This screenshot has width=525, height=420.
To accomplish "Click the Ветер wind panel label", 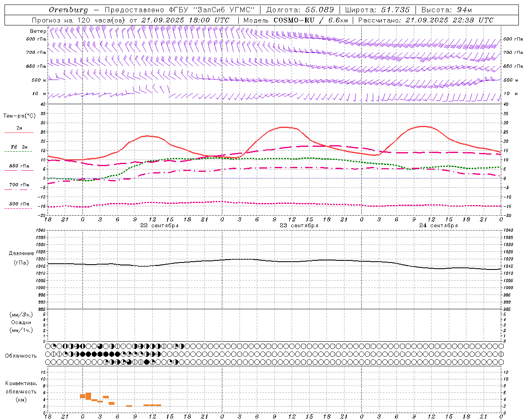I will (x=38, y=31).
